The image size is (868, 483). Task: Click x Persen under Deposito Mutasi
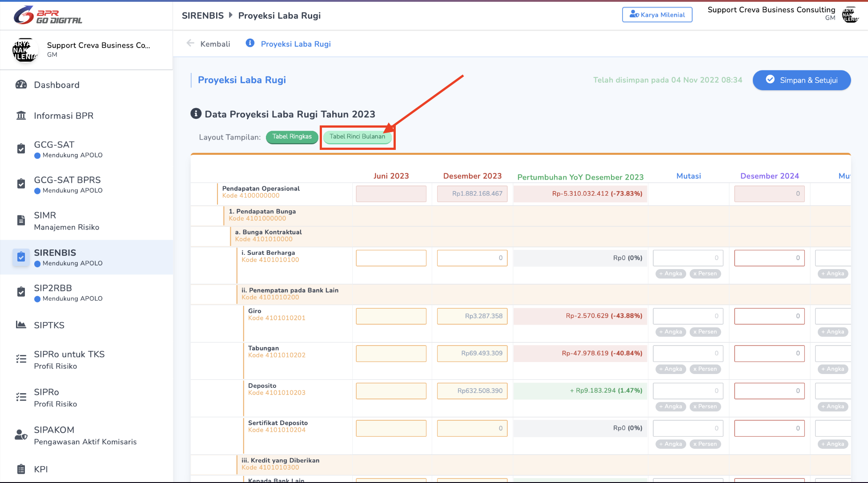click(x=705, y=407)
